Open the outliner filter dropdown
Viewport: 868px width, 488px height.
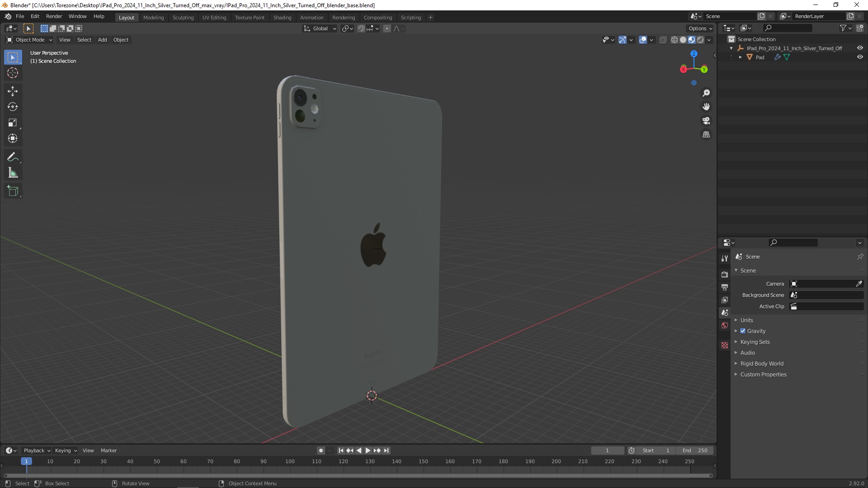[x=845, y=28]
